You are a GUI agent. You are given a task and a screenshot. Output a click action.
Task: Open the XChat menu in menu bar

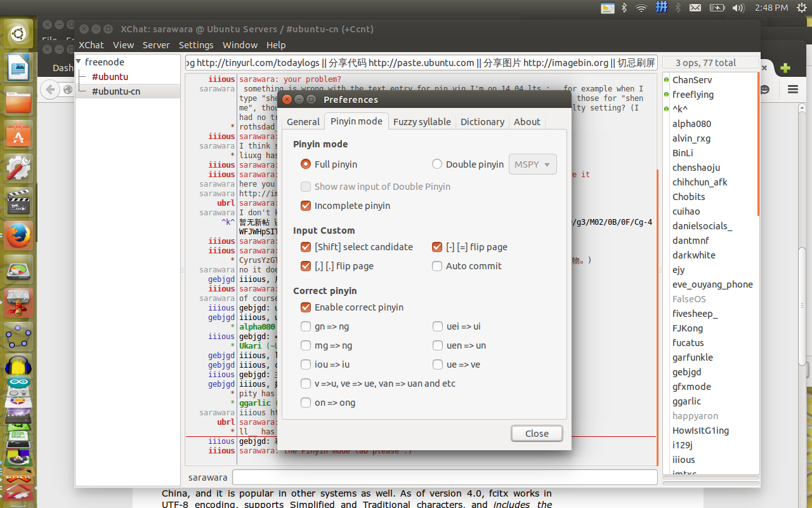(91, 45)
